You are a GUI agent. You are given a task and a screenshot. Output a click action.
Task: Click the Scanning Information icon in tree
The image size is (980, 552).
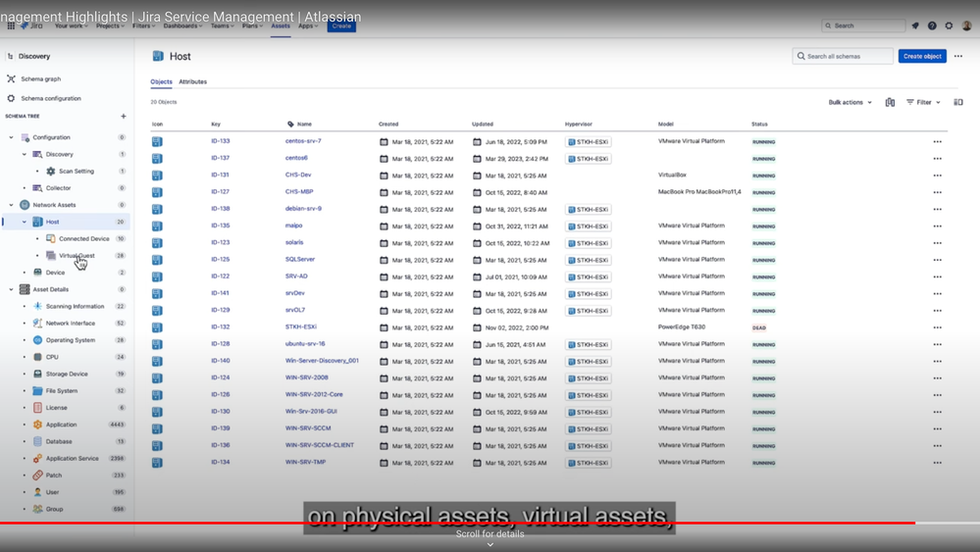(37, 307)
